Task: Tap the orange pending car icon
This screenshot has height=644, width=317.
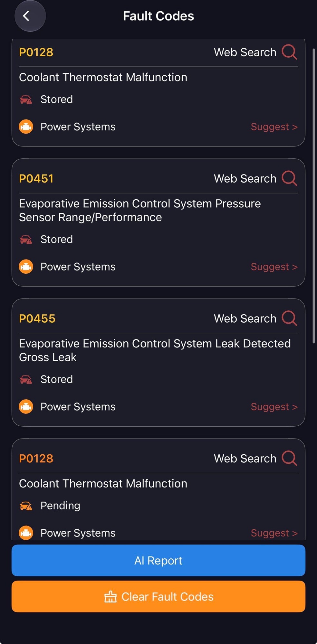Action: (x=26, y=506)
